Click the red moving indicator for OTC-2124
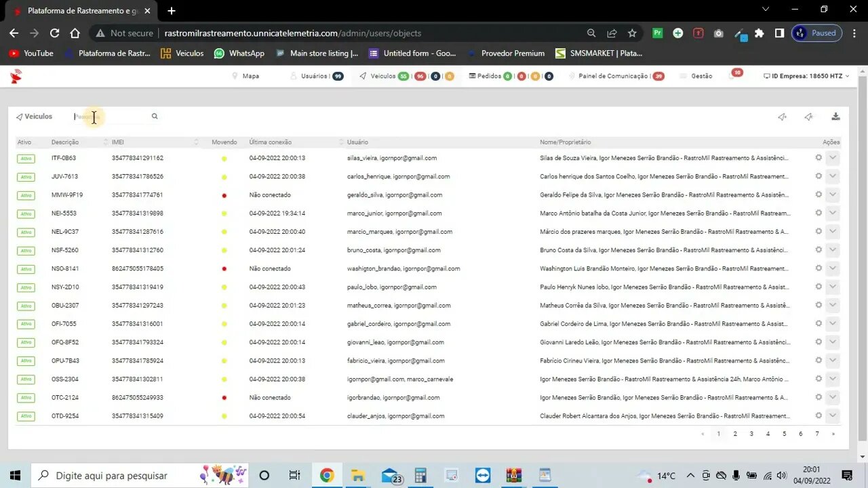 click(x=224, y=398)
